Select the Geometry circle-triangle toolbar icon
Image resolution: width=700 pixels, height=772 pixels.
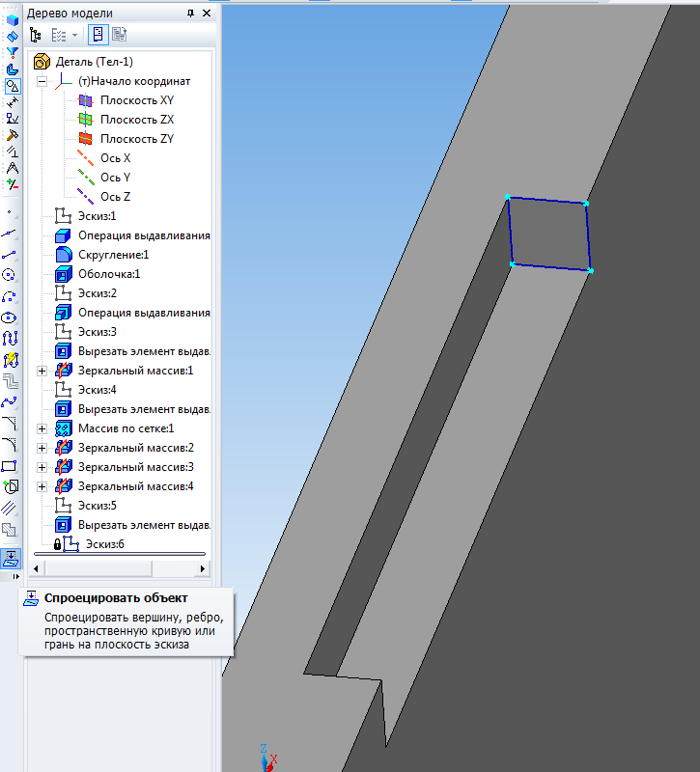pos(12,86)
